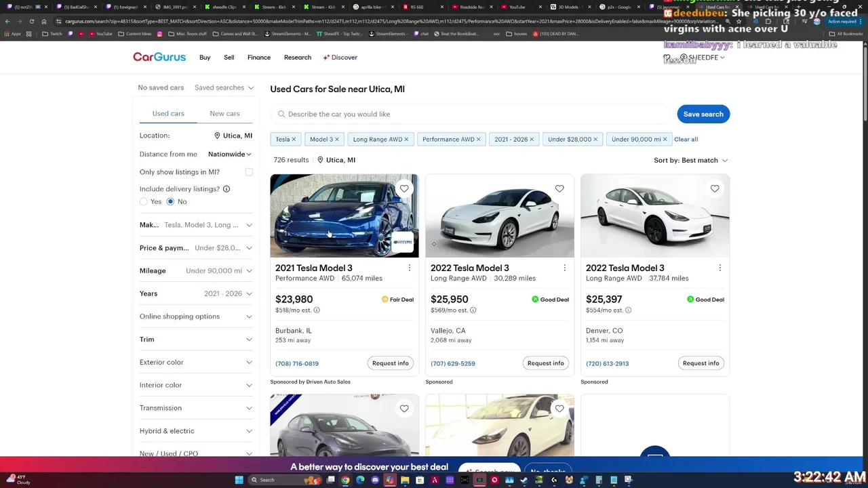The image size is (868, 488).
Task: Expand the Transmission filter
Action: coord(196,408)
